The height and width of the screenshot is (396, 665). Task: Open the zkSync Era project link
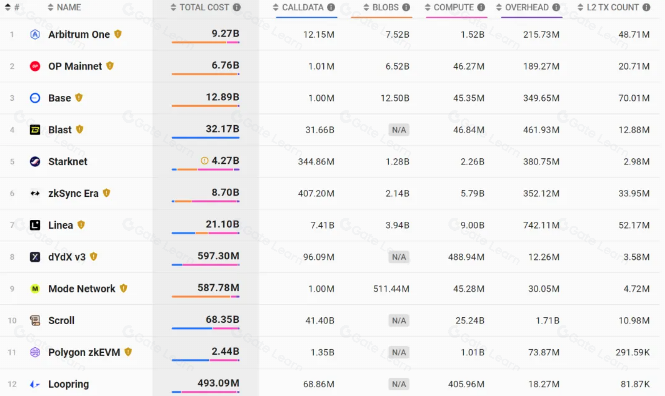[x=73, y=193]
